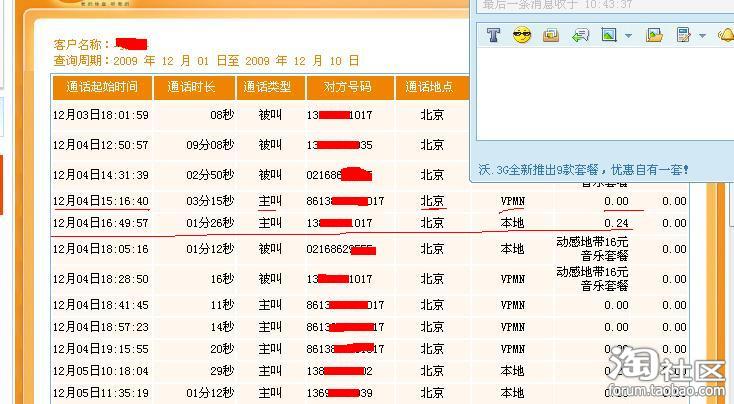This screenshot has height=404, width=734.
Task: Click the 08秒 duration cell
Action: [x=222, y=115]
